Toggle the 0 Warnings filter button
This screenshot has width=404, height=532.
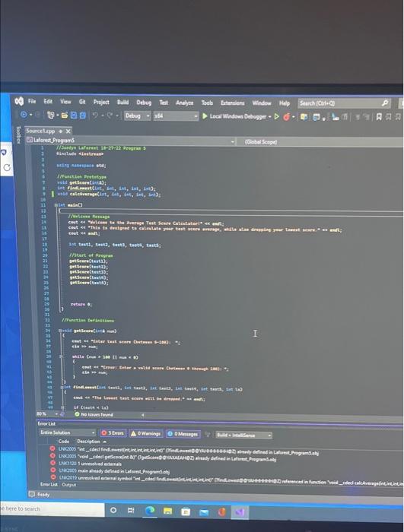146,433
